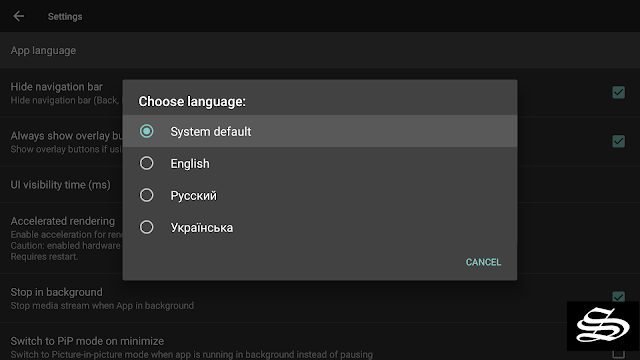Image resolution: width=640 pixels, height=360 pixels.
Task: Toggle Stop in background checkbox
Action: pyautogui.click(x=618, y=297)
